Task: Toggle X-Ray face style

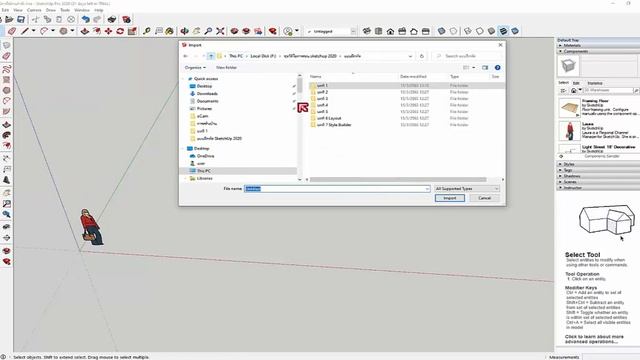Action: pos(441,31)
